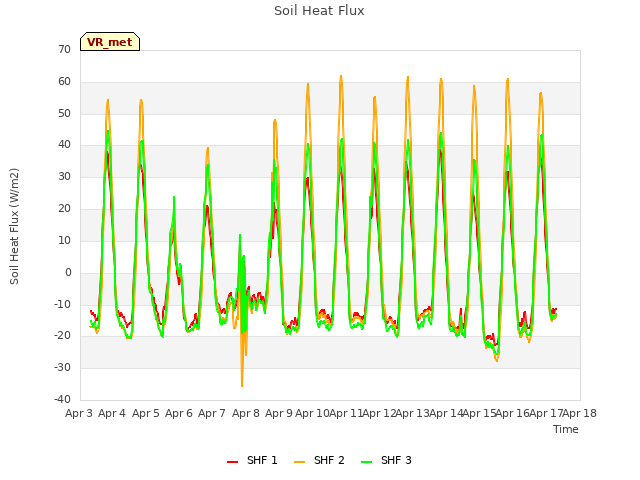Click the 70 y-axis tick label
This screenshot has width=640, height=480.
64,49
